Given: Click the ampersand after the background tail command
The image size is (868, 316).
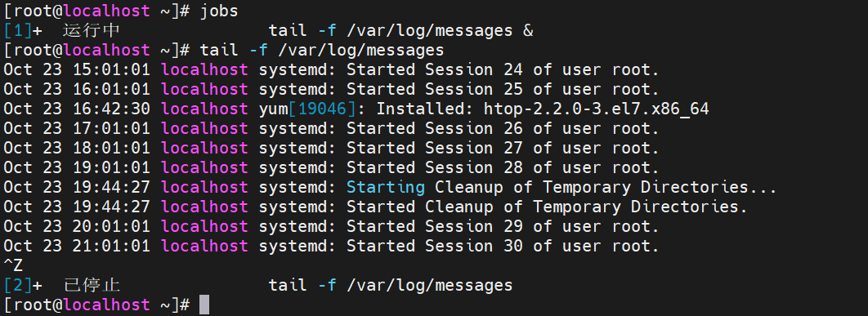Looking at the screenshot, I should pos(527,30).
